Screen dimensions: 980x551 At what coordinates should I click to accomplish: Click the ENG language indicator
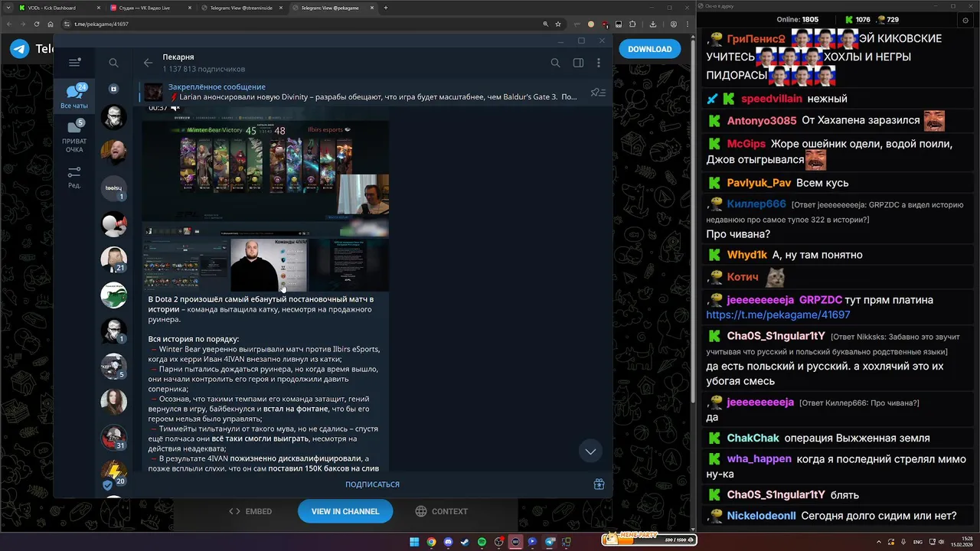918,542
